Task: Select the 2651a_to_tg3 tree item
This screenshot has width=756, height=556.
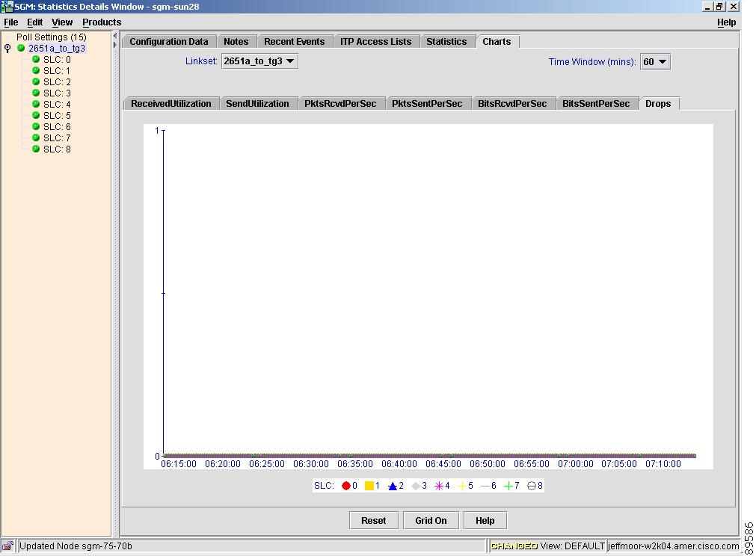Action: [x=56, y=48]
